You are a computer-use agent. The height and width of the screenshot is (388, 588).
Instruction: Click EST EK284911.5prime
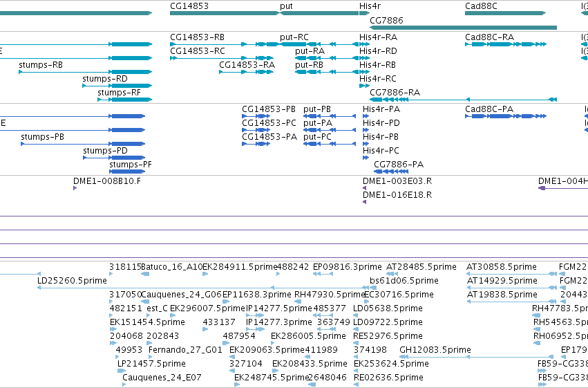coord(240,267)
